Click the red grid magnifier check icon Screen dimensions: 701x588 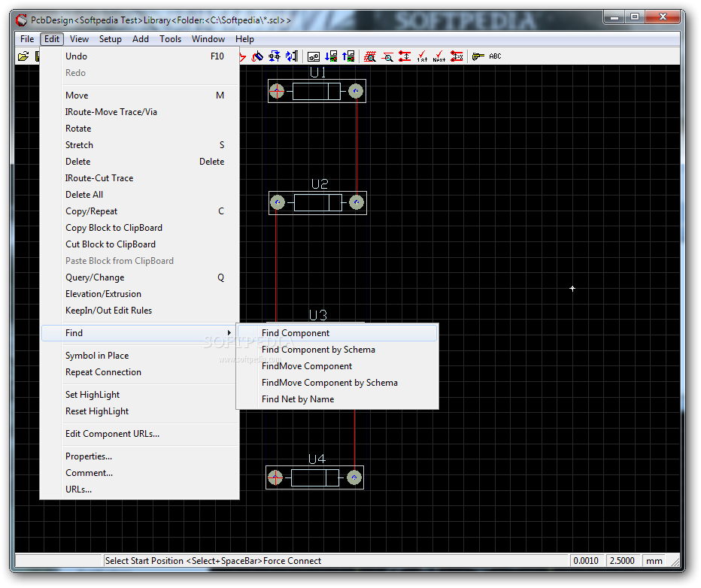[370, 56]
